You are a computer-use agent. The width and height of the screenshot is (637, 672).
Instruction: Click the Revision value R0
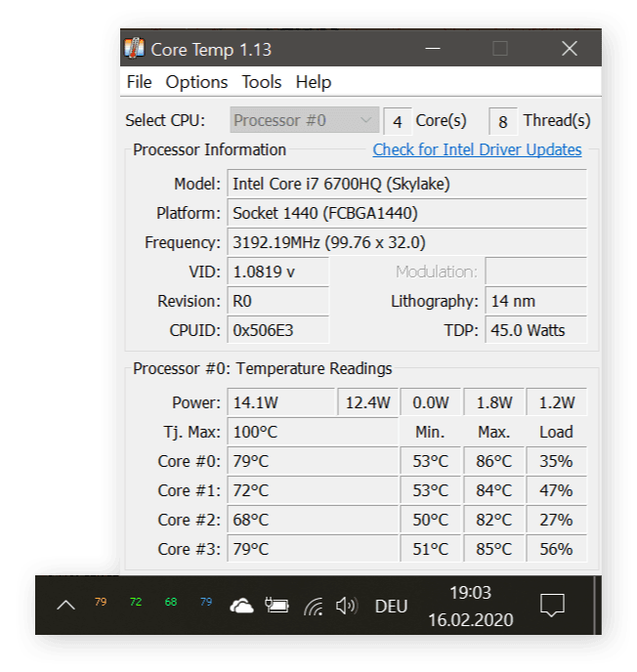277,301
